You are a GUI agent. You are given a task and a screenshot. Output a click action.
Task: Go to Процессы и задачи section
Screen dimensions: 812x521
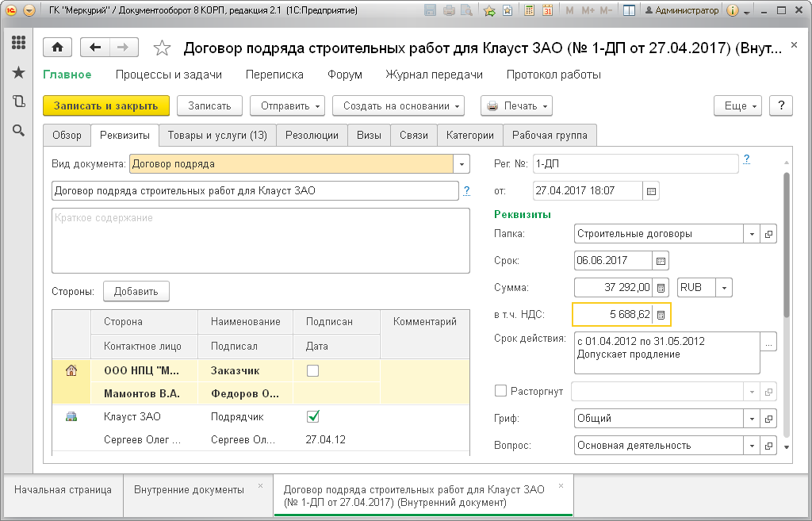169,75
